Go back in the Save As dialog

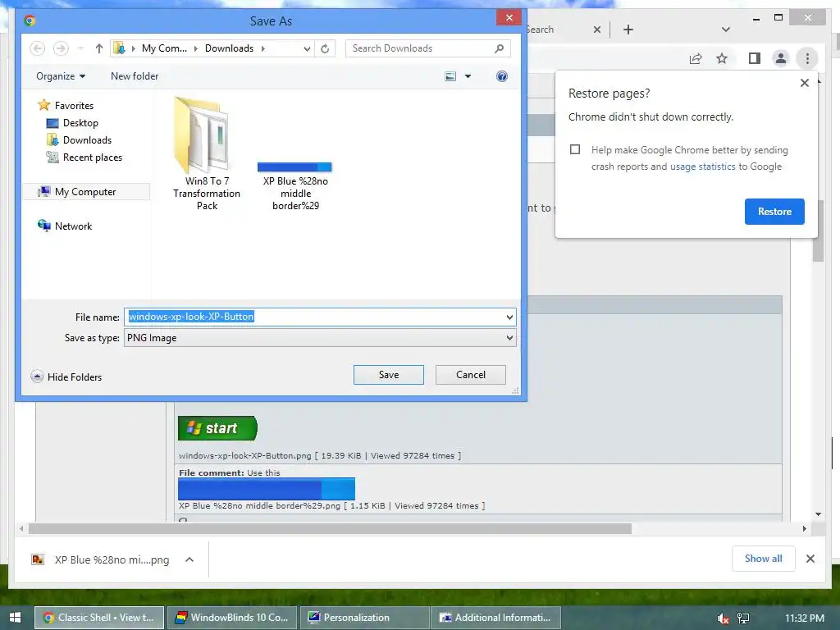pos(37,48)
